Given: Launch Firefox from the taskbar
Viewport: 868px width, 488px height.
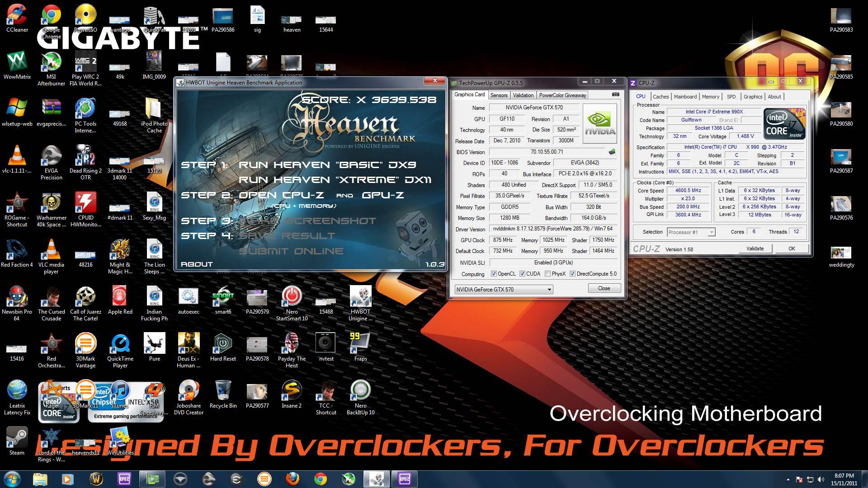Looking at the screenshot, I should [292, 479].
